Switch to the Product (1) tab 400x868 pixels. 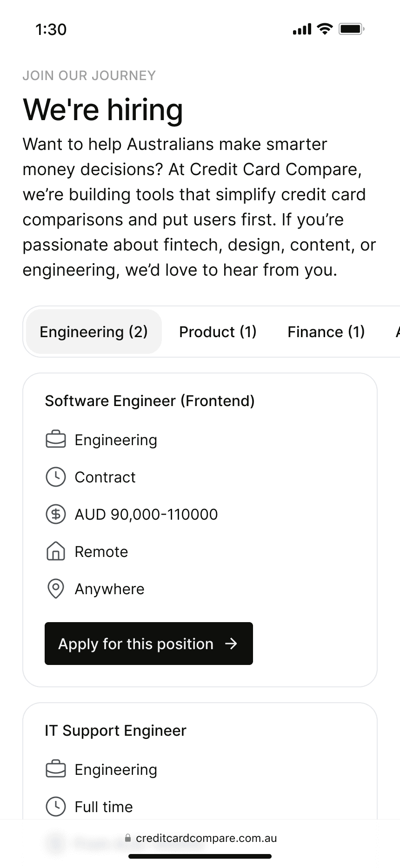click(x=218, y=332)
